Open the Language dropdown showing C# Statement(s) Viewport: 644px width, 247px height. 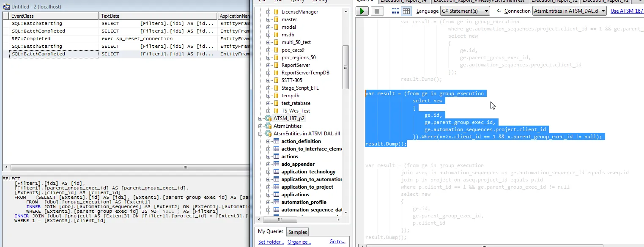[x=465, y=11]
